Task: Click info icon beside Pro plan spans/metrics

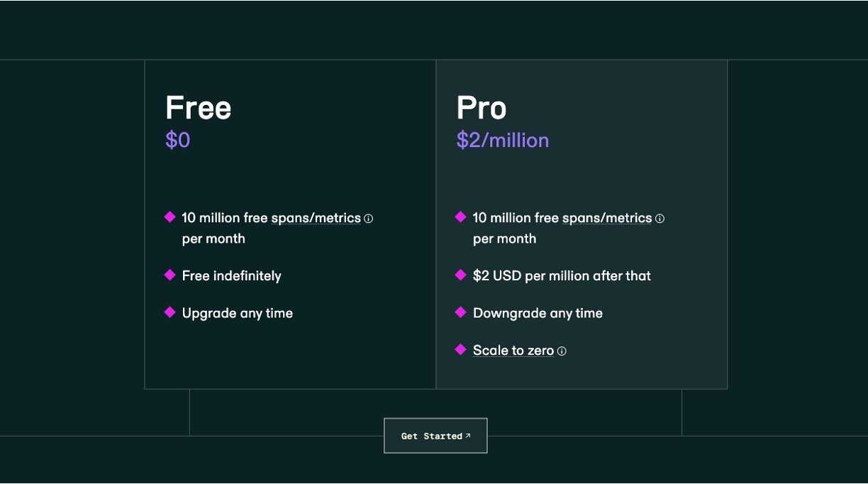Action: coord(660,219)
